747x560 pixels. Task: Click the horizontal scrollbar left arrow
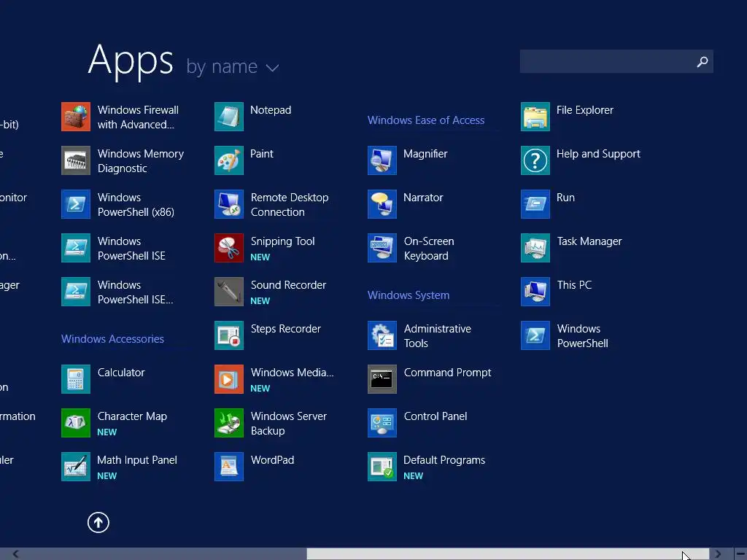(15, 554)
